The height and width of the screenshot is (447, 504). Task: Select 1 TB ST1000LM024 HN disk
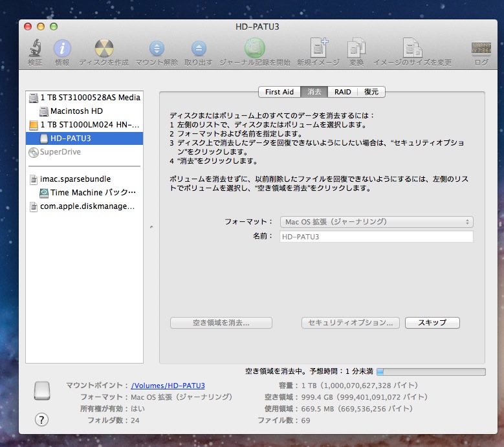(x=85, y=125)
